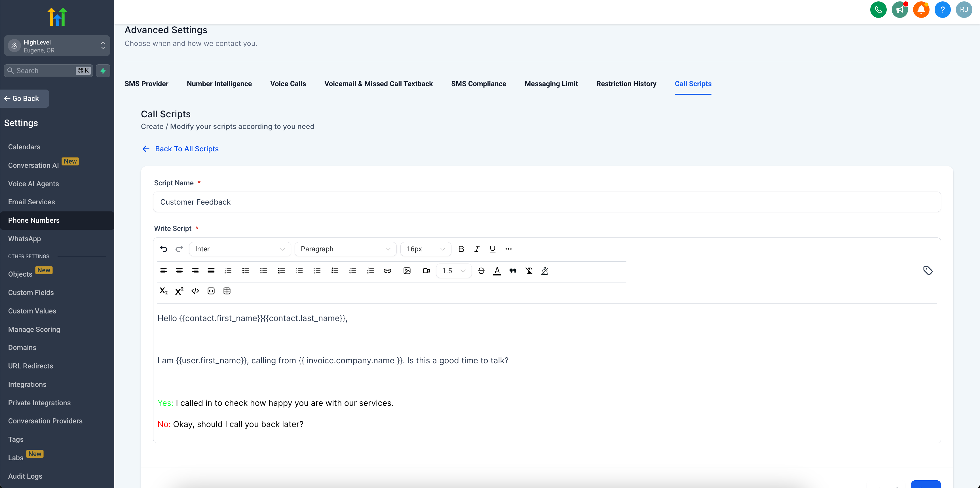Screen dimensions: 980x488
Task: Open the notifications bell
Action: [x=921, y=10]
